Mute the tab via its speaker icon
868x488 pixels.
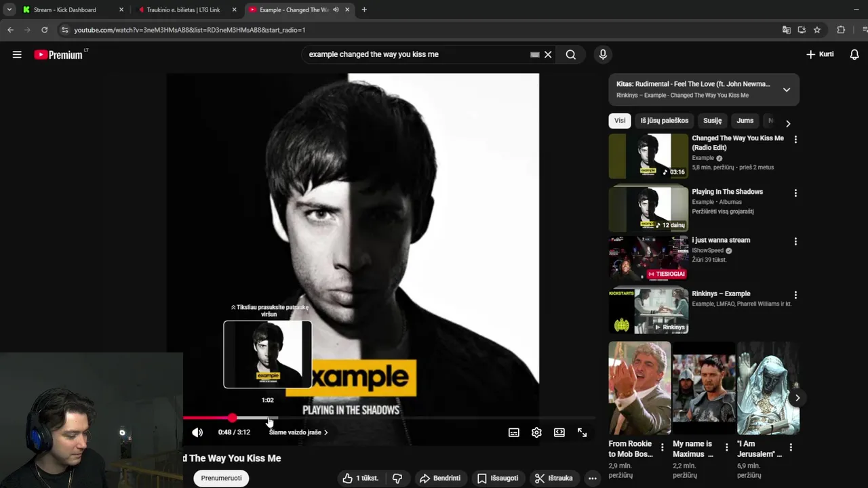336,9
